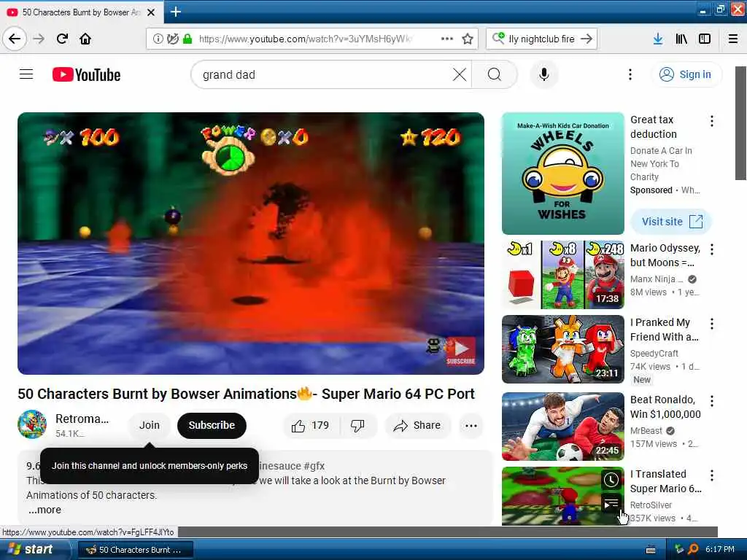Open YouTube settings three-dot menu
Image resolution: width=747 pixels, height=560 pixels.
point(630,74)
